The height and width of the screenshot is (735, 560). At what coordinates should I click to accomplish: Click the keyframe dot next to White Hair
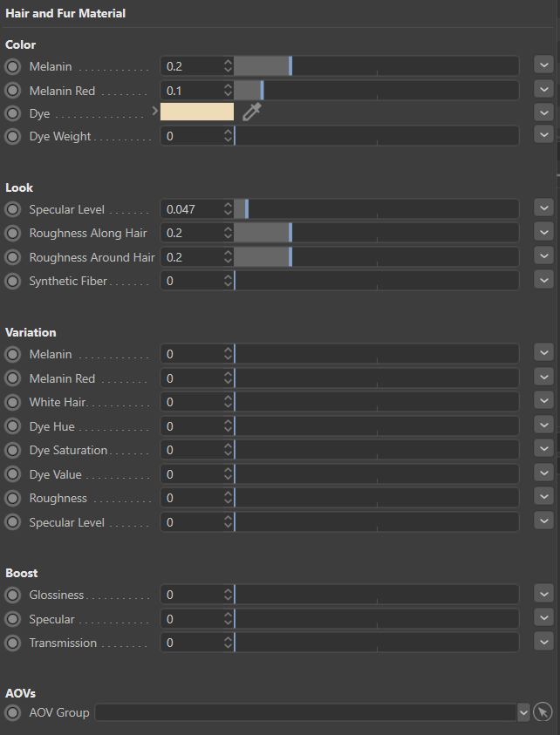(13, 402)
